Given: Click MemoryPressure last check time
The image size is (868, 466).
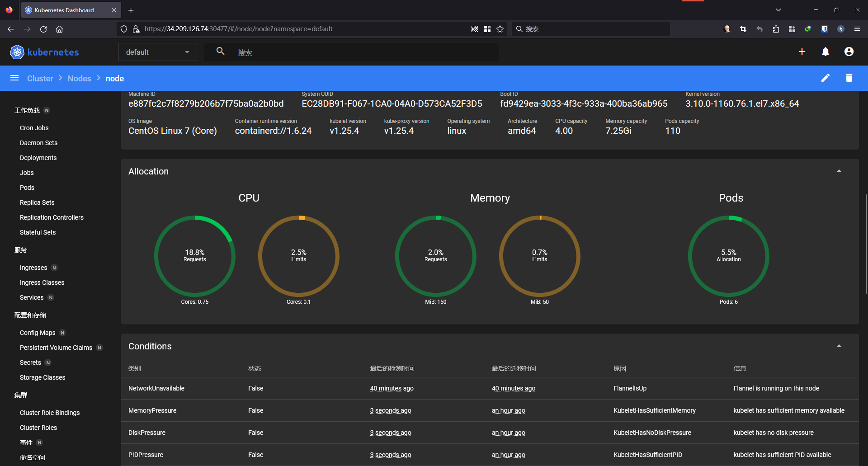Looking at the screenshot, I should (391, 410).
